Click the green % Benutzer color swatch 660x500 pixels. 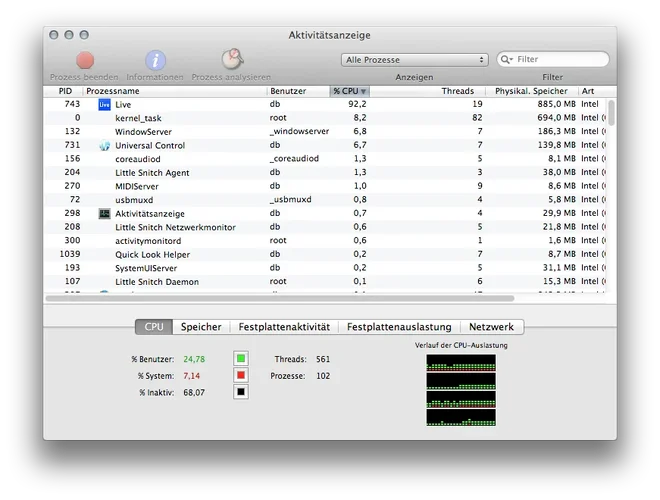click(240, 359)
